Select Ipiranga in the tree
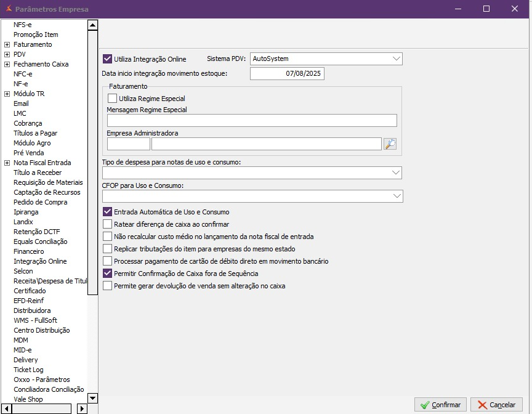Image resolution: width=532 pixels, height=414 pixels. [x=26, y=212]
